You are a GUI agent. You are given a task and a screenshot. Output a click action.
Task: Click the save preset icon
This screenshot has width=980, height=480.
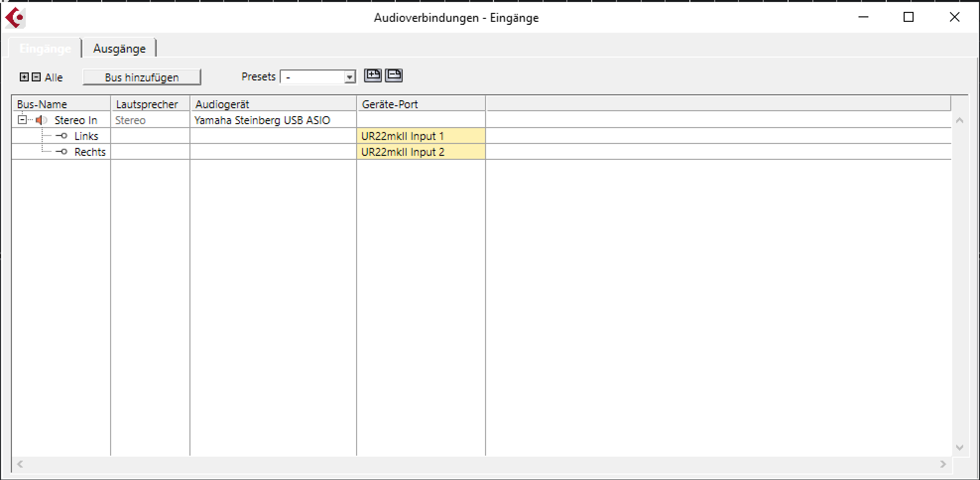(x=373, y=75)
